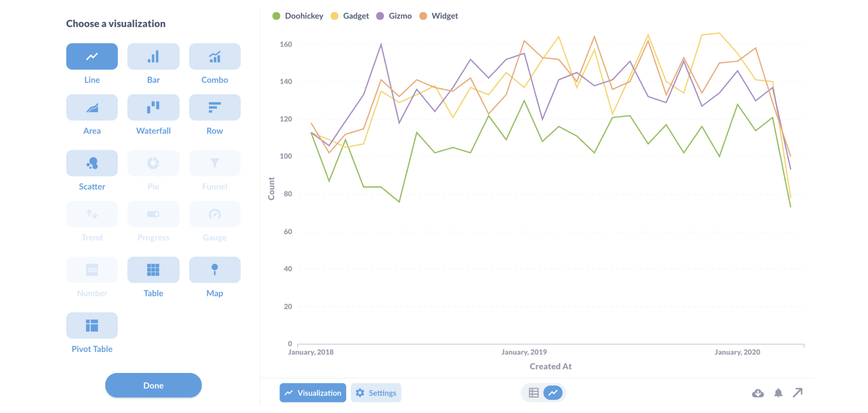Select the Scatter plot visualization icon
This screenshot has height=413, width=868.
tap(92, 163)
